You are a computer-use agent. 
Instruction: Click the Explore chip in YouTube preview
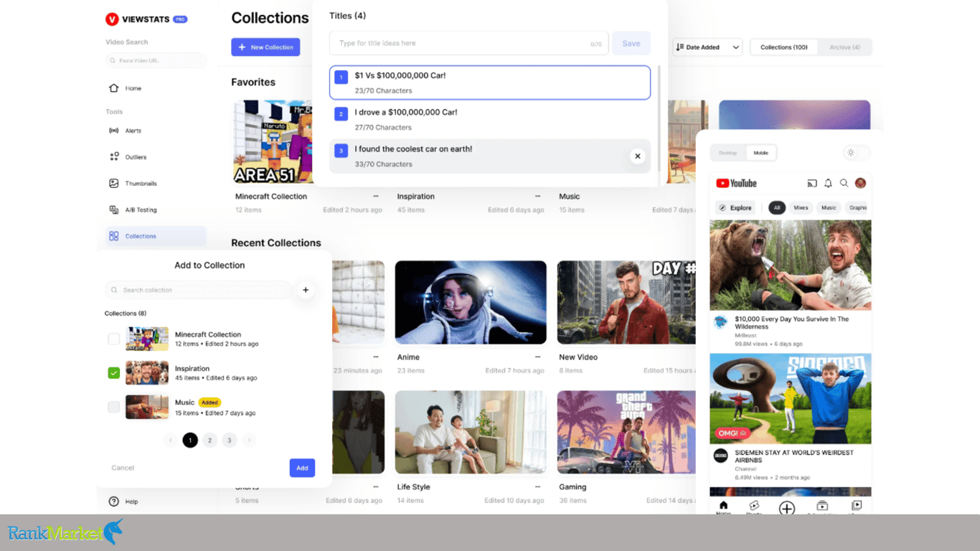735,208
